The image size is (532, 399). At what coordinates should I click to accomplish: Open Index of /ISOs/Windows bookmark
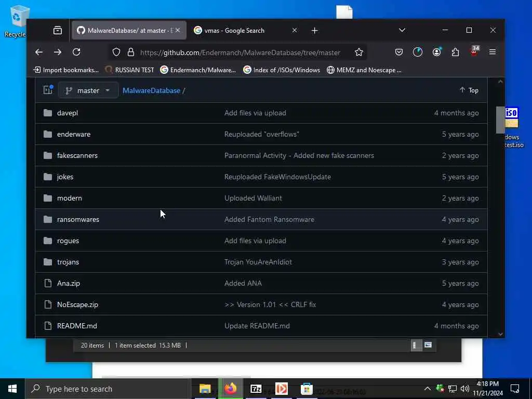click(x=282, y=70)
